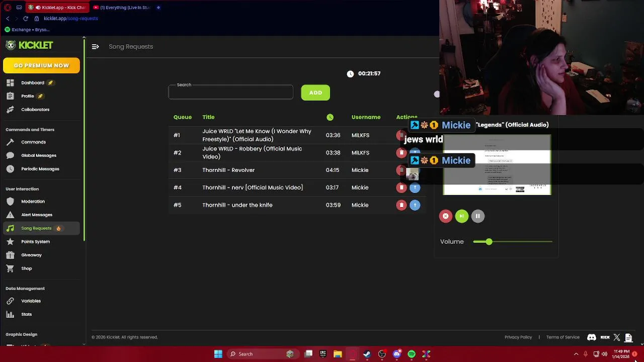Image resolution: width=644 pixels, height=362 pixels.
Task: Collapse sidebar with hamburger menu icon
Action: 95,46
